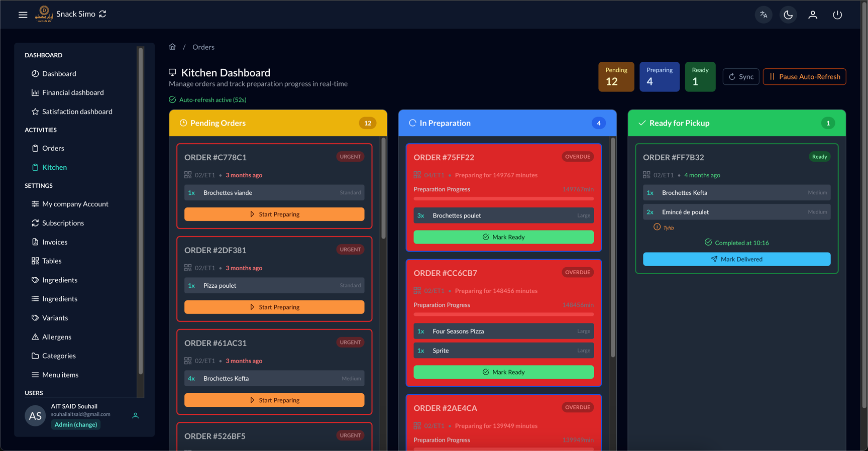This screenshot has height=451, width=868.
Task: Click Ready badge on order #FF7B32
Action: click(x=819, y=157)
